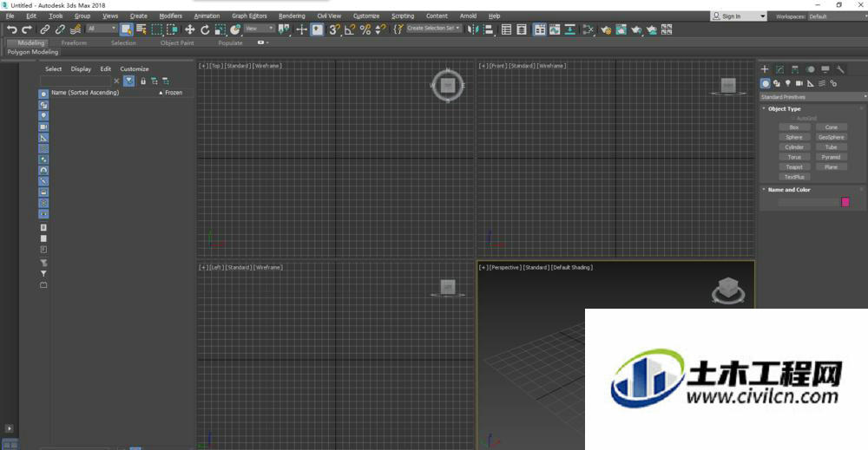Image resolution: width=868 pixels, height=450 pixels.
Task: Activate the Select and Move tool
Action: tap(190, 29)
